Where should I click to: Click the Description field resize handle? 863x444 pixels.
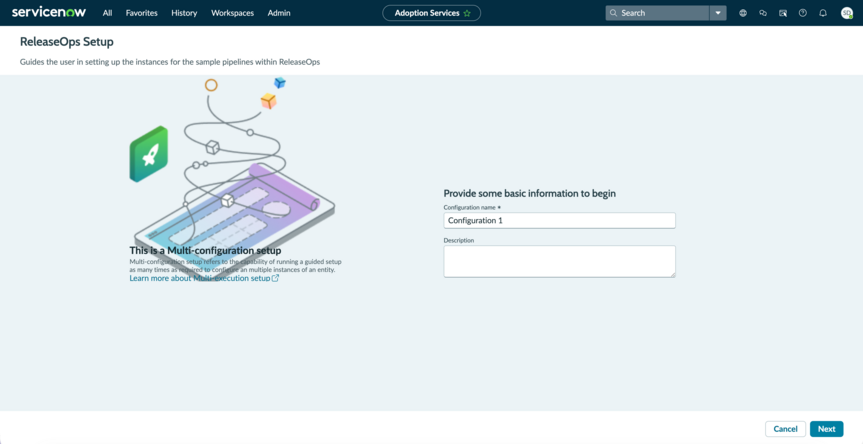point(672,274)
